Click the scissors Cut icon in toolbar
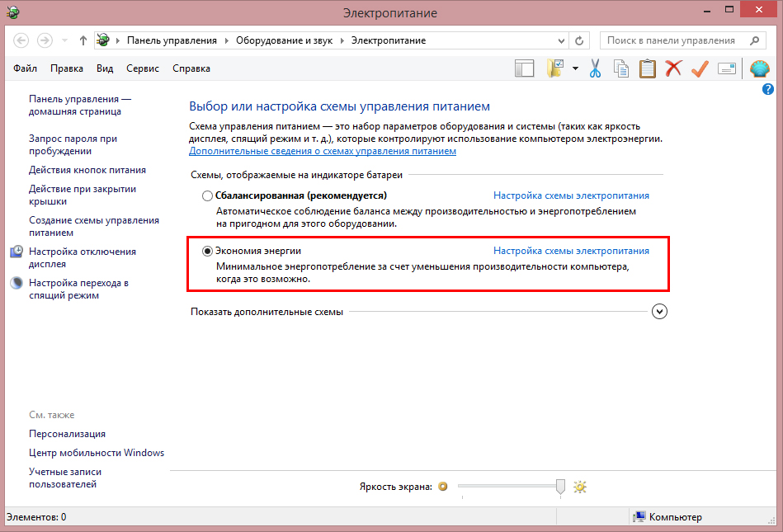This screenshot has width=783, height=532. (x=594, y=68)
